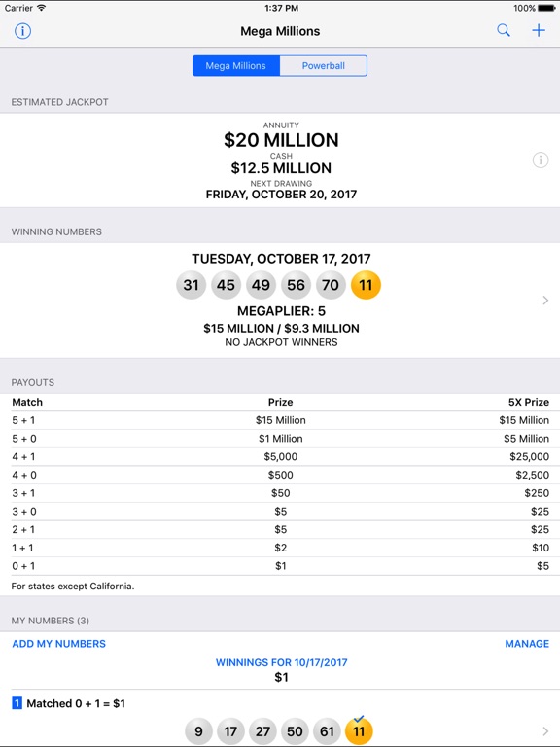Open my ticket details chevron

(545, 731)
